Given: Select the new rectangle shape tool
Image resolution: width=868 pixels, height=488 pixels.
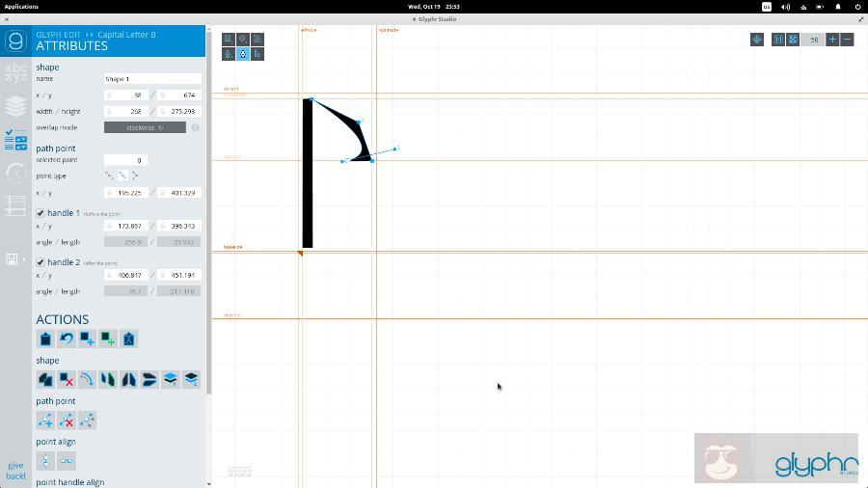Looking at the screenshot, I should 228,40.
